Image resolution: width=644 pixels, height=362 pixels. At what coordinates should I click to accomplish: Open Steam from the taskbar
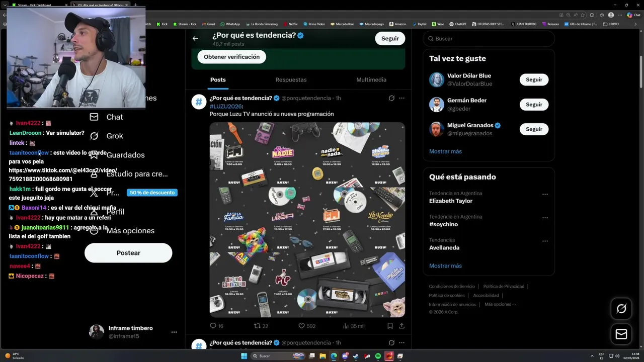click(x=356, y=356)
